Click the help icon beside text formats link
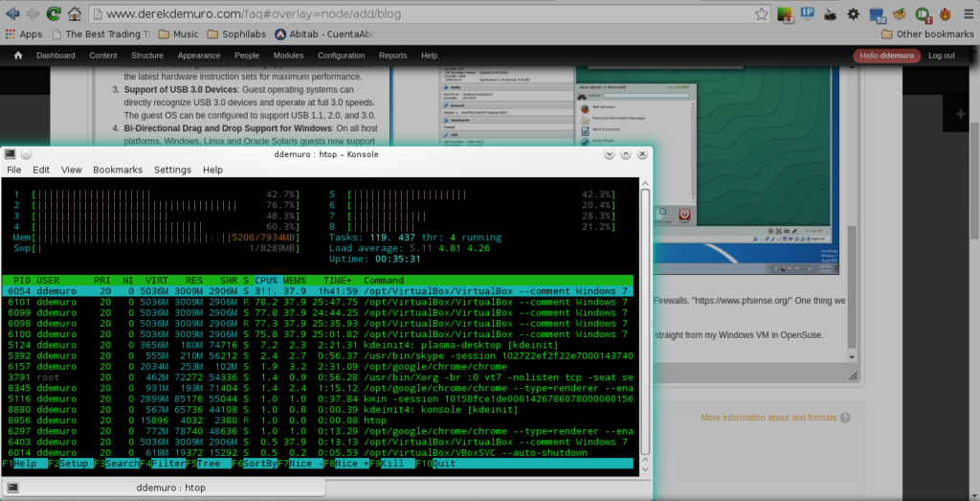The width and height of the screenshot is (980, 501). coord(845,418)
